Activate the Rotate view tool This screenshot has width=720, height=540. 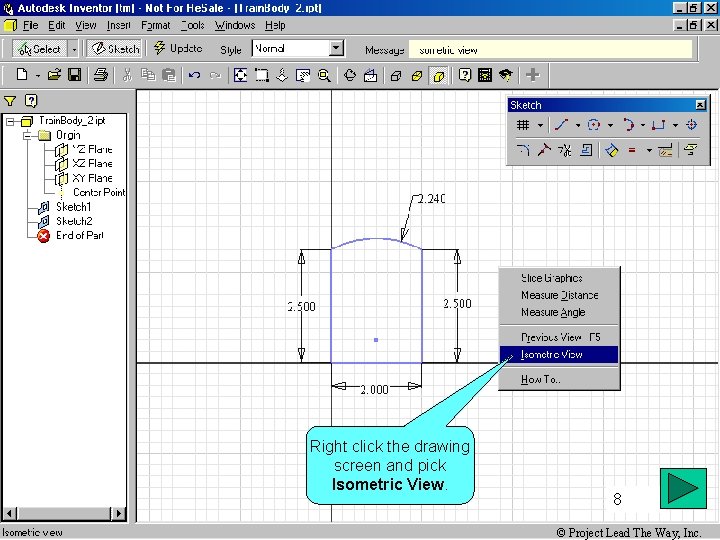349,75
